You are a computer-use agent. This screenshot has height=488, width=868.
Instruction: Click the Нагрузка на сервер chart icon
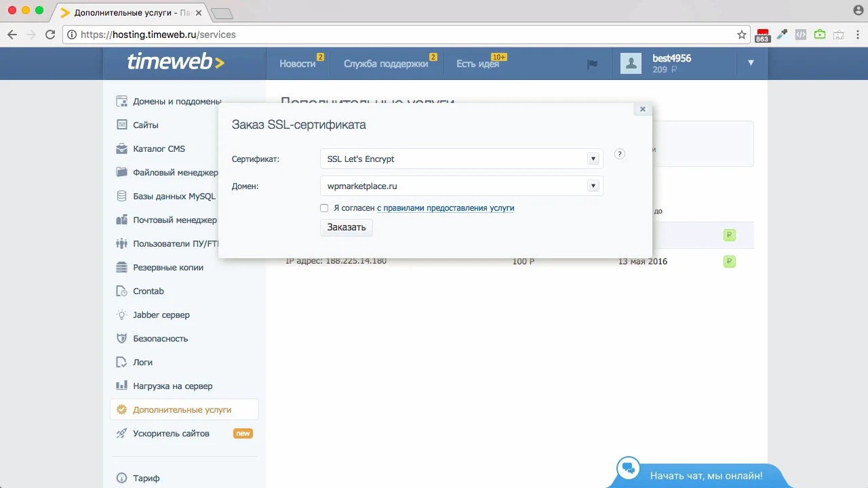[x=122, y=386]
